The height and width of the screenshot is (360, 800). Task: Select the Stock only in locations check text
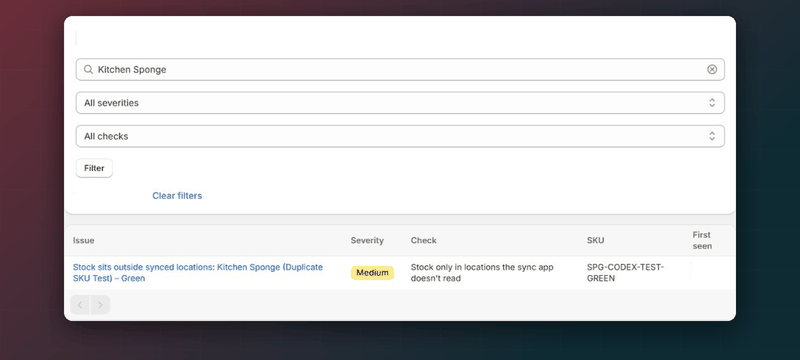(x=482, y=273)
